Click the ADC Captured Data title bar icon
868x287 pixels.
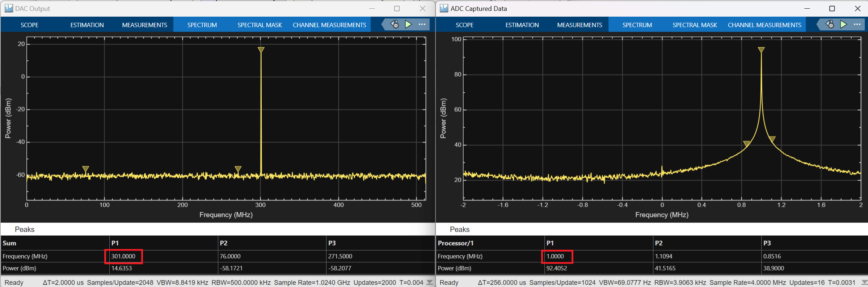[444, 8]
